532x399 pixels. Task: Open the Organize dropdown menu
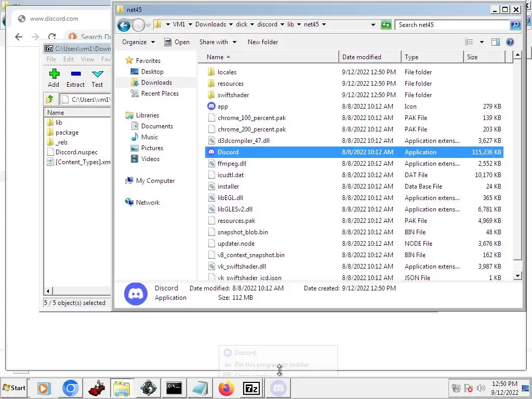[x=138, y=42]
